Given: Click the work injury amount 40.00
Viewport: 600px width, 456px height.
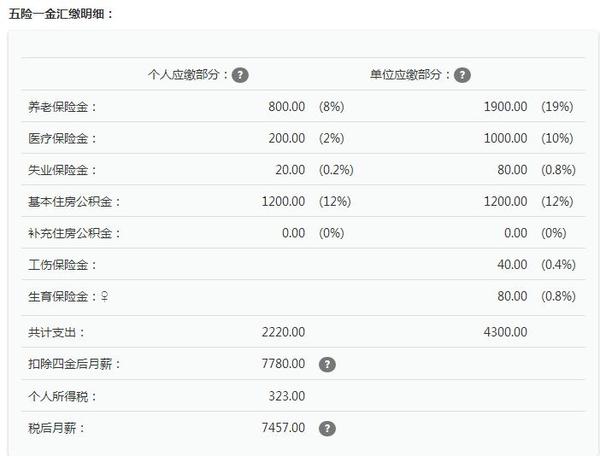Looking at the screenshot, I should (x=512, y=265).
